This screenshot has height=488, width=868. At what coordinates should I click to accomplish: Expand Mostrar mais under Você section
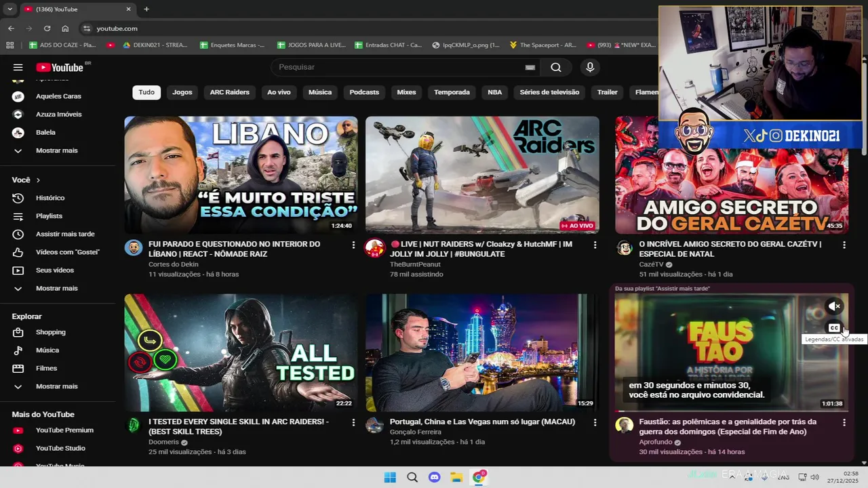58,288
